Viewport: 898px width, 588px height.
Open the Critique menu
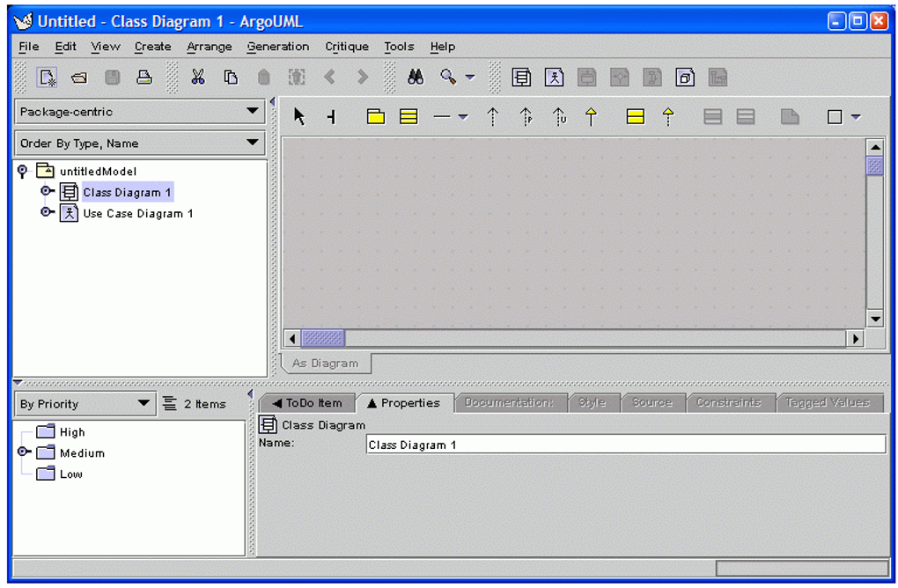tap(347, 47)
